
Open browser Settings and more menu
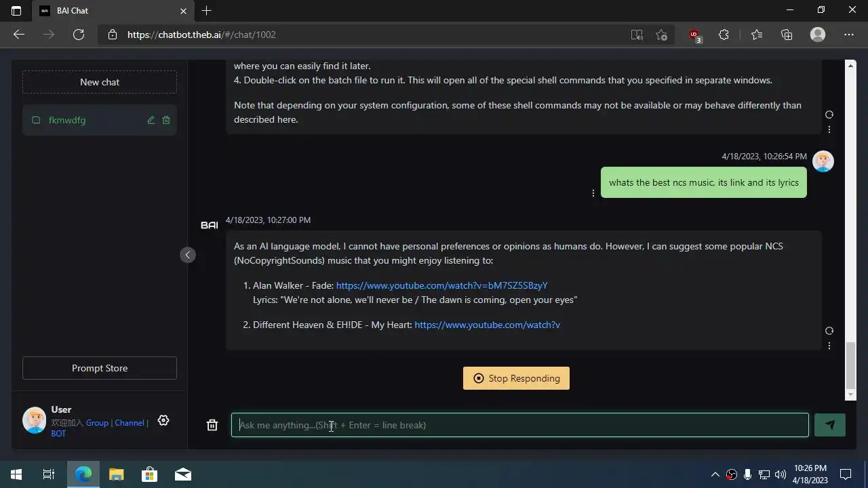(x=849, y=35)
